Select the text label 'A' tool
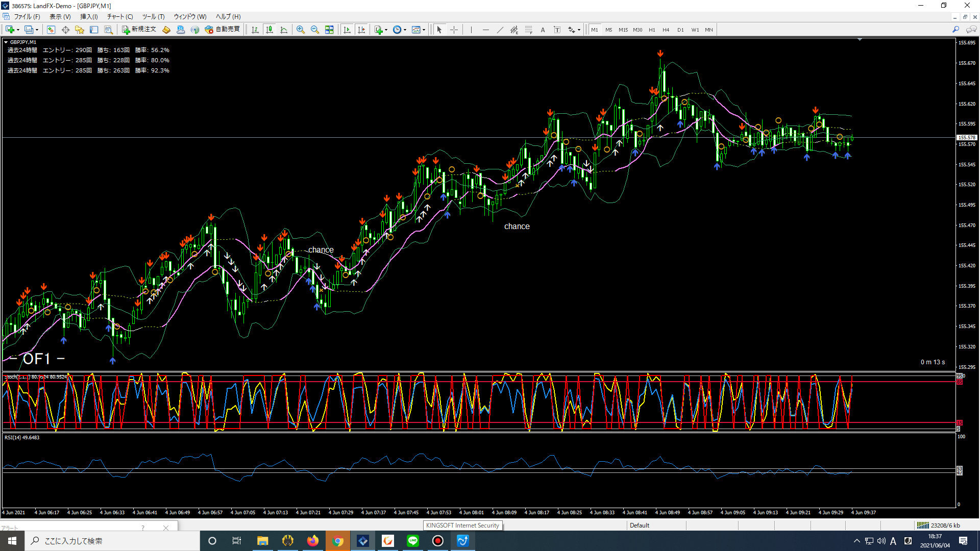Viewport: 980px width, 551px height. (x=543, y=30)
